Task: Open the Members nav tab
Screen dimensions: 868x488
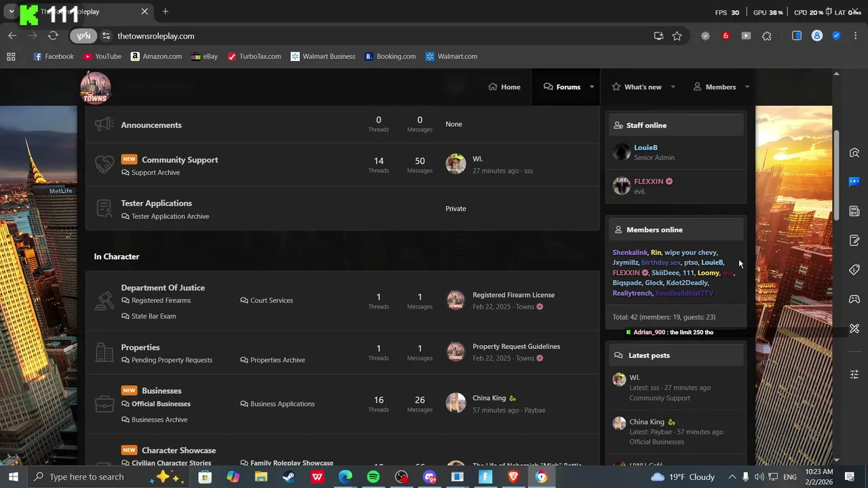Action: point(714,87)
